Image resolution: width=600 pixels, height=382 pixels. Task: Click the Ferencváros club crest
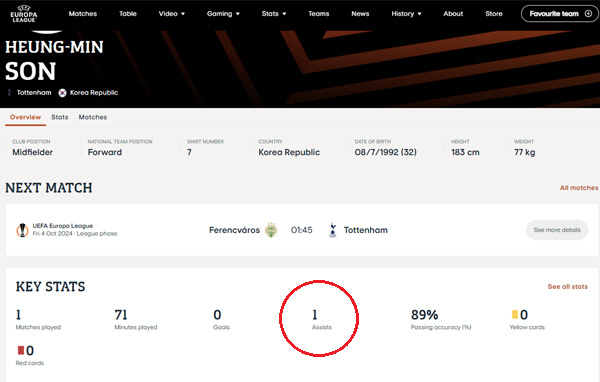[271, 230]
